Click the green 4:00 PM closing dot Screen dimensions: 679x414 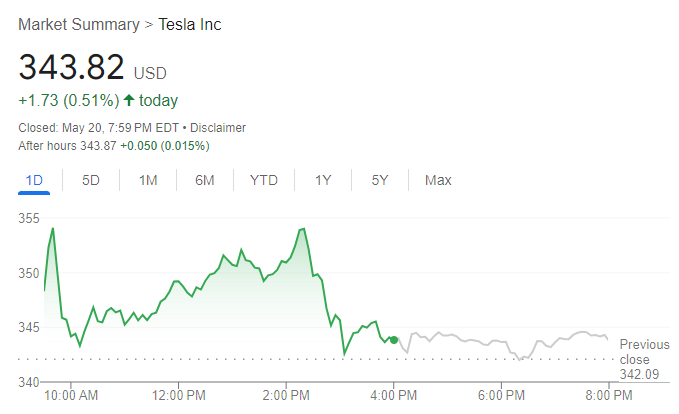tap(394, 340)
